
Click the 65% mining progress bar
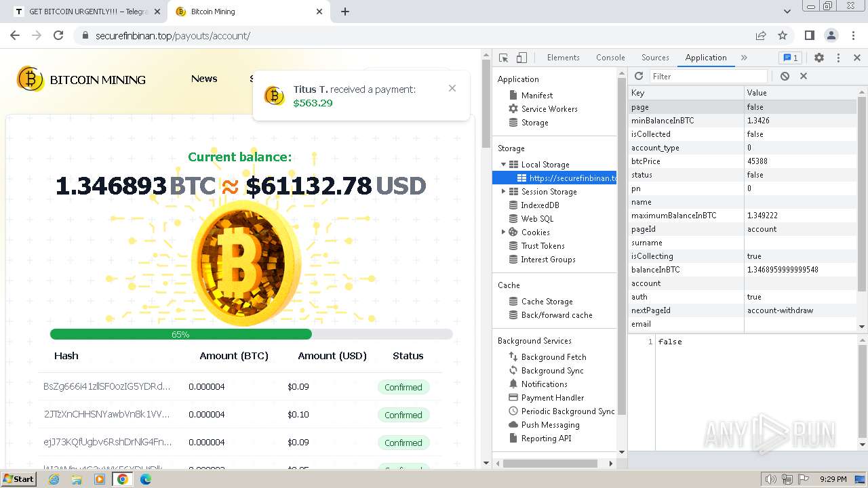(x=251, y=334)
